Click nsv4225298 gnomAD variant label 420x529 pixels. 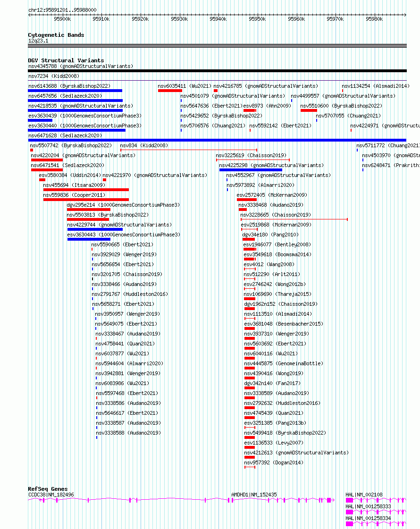coord(271,165)
